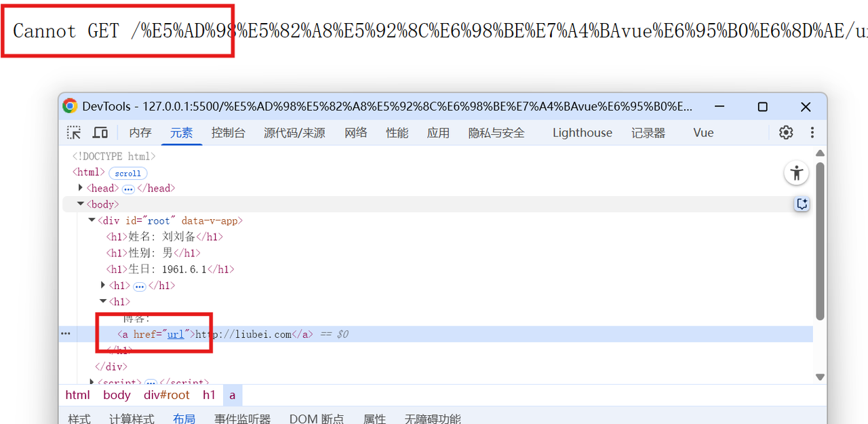The height and width of the screenshot is (424, 868).
Task: Collapse the body element node
Action: (x=81, y=204)
